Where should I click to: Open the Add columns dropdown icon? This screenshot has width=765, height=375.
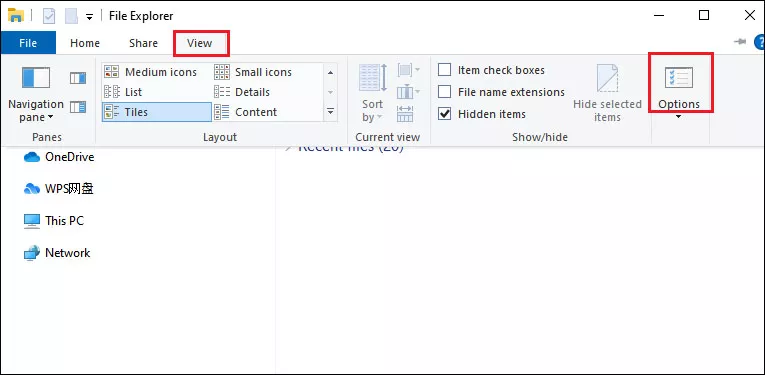click(409, 91)
